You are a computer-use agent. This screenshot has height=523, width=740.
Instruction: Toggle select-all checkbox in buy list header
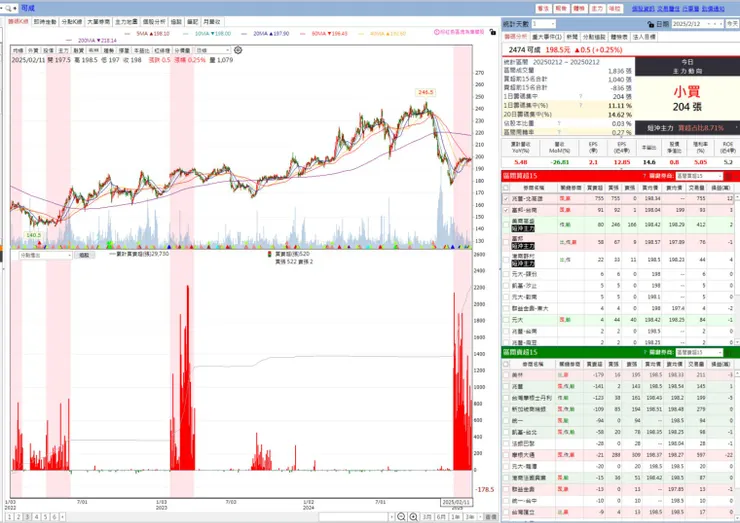coord(506,188)
